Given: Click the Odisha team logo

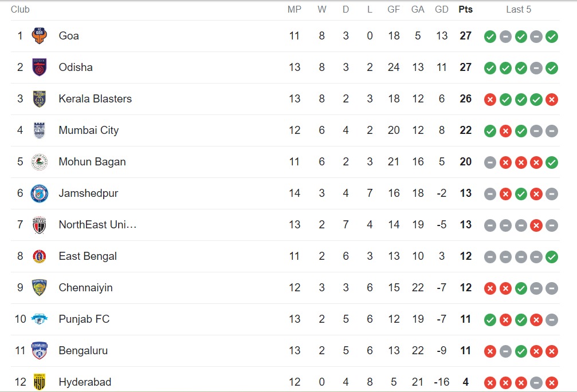Looking at the screenshot, I should coord(40,68).
